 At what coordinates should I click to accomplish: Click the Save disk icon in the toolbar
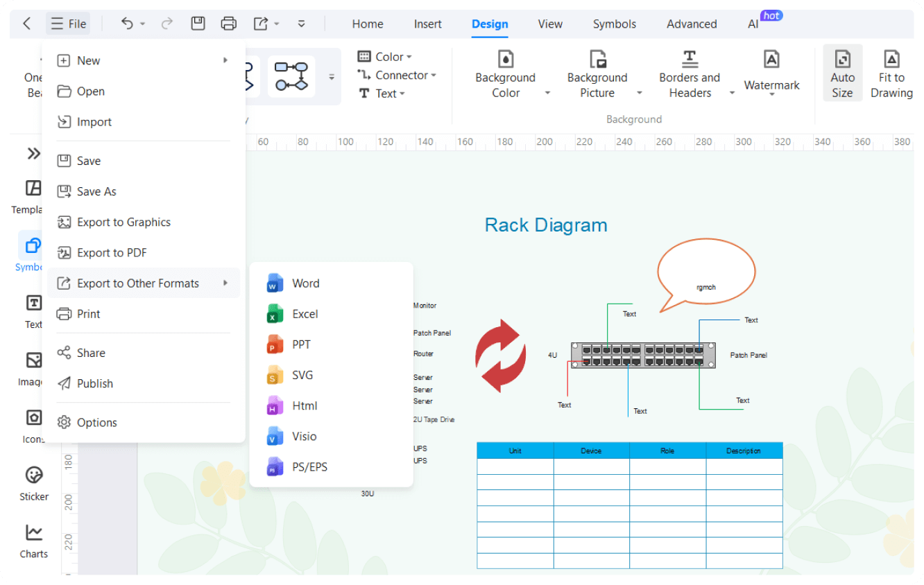pos(198,24)
